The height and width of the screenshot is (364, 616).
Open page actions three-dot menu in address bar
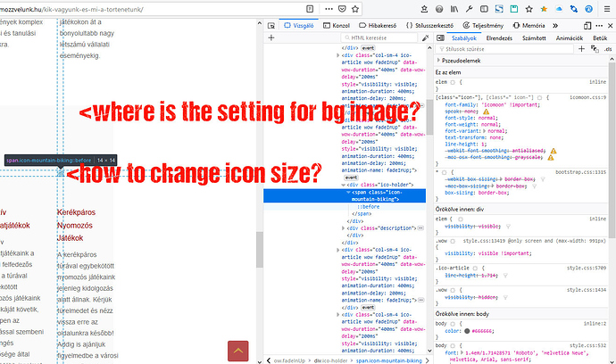pos(329,9)
